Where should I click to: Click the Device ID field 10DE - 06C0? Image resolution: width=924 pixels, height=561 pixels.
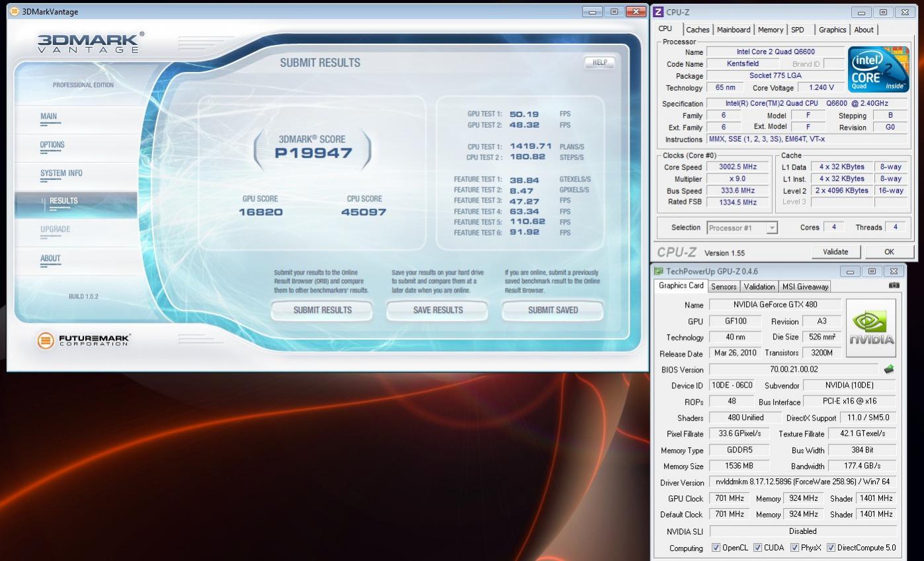731,385
